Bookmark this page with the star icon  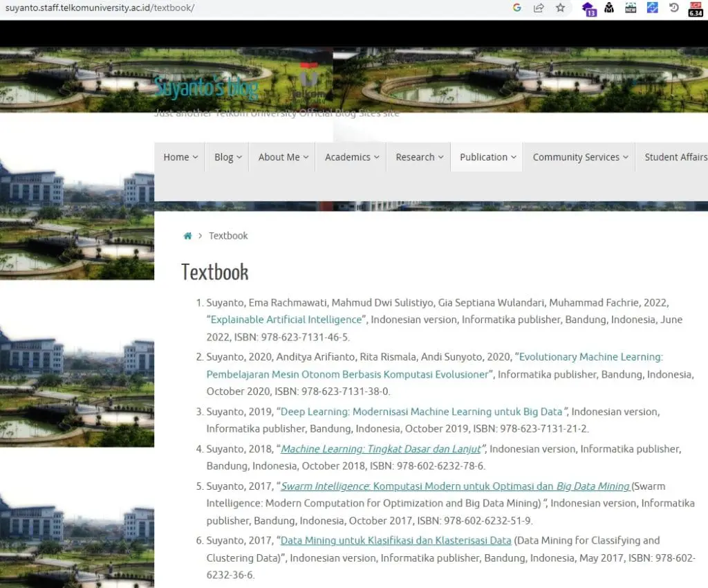click(x=560, y=8)
